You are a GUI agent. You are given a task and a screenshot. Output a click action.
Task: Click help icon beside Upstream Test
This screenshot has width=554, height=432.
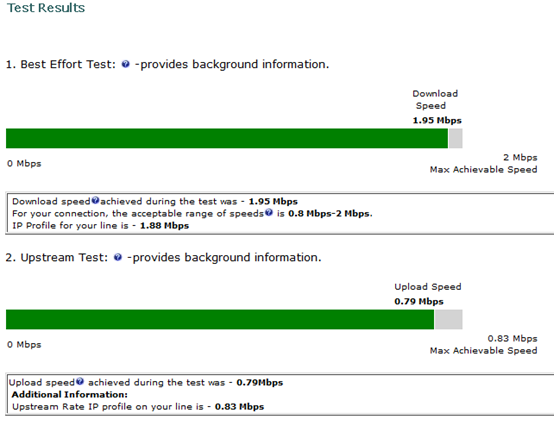pyautogui.click(x=118, y=258)
